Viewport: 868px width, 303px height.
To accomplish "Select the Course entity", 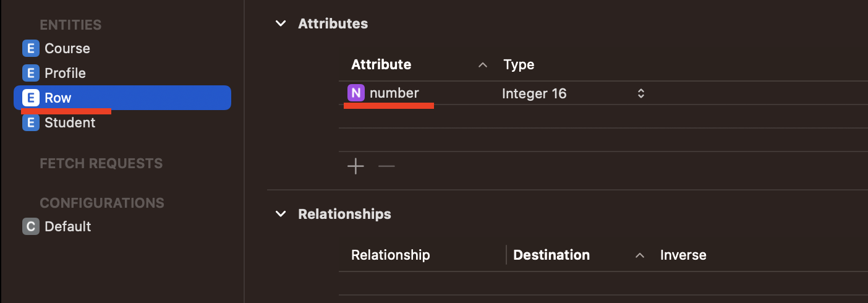I will 67,48.
